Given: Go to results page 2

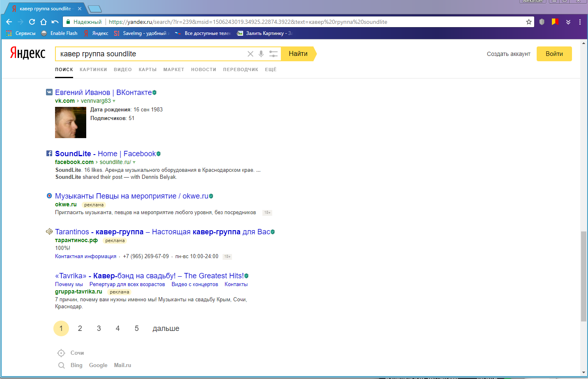Looking at the screenshot, I should pos(80,328).
